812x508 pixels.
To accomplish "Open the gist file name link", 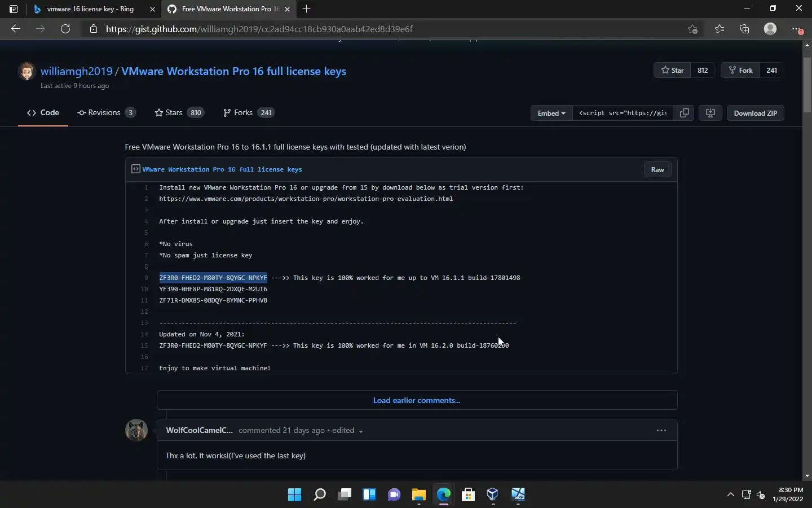I will pyautogui.click(x=222, y=169).
